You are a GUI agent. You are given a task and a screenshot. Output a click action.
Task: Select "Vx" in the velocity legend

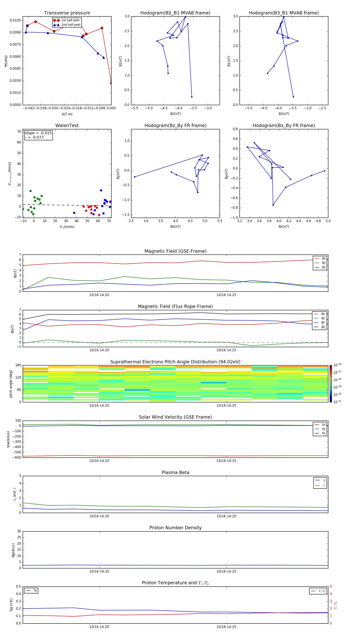[320, 425]
